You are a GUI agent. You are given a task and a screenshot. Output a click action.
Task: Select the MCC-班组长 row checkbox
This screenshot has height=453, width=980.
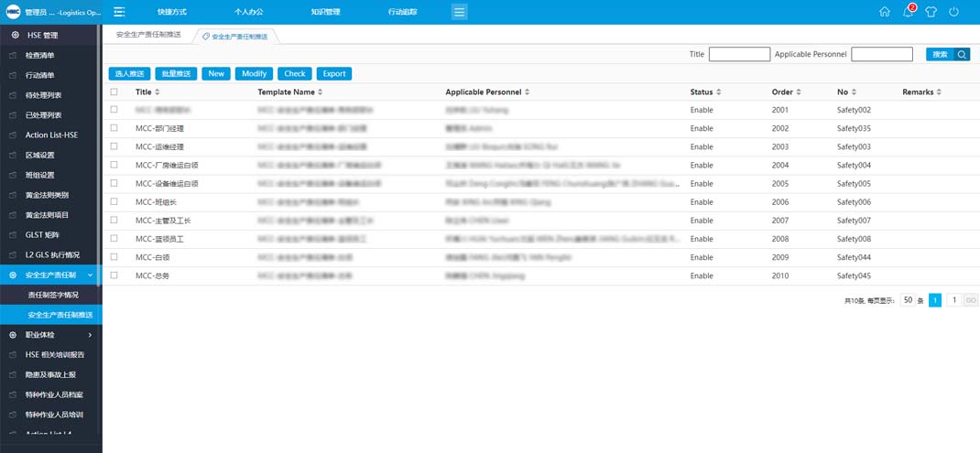[114, 202]
